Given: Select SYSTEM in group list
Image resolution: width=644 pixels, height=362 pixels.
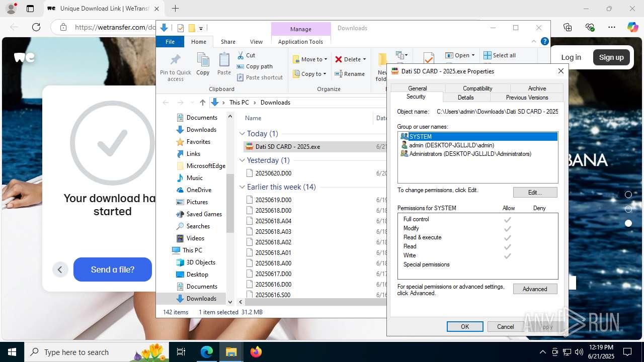Looking at the screenshot, I should (478, 136).
